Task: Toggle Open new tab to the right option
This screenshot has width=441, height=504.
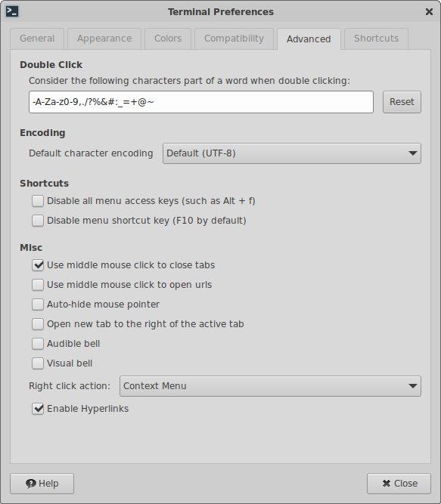Action: coord(38,324)
